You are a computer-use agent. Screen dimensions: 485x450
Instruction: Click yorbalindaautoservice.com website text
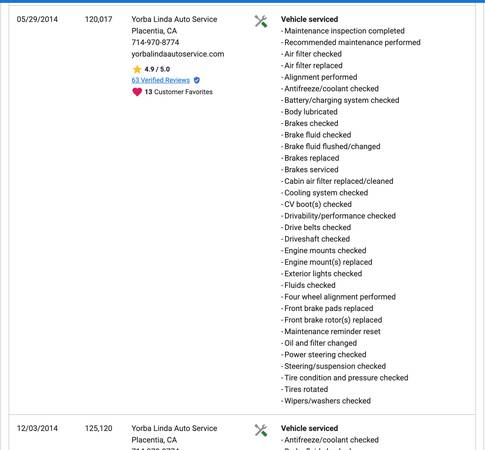[178, 54]
